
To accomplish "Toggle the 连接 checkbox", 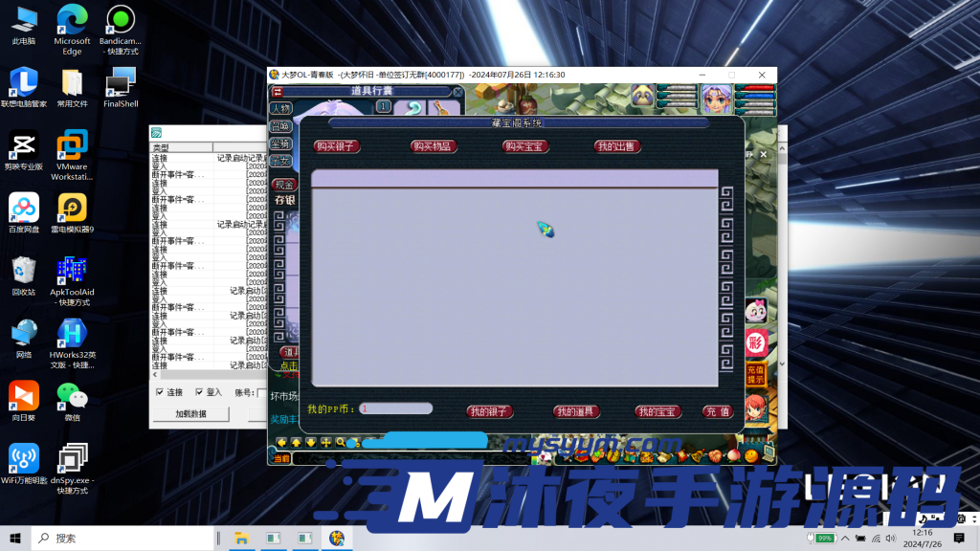I will (160, 392).
